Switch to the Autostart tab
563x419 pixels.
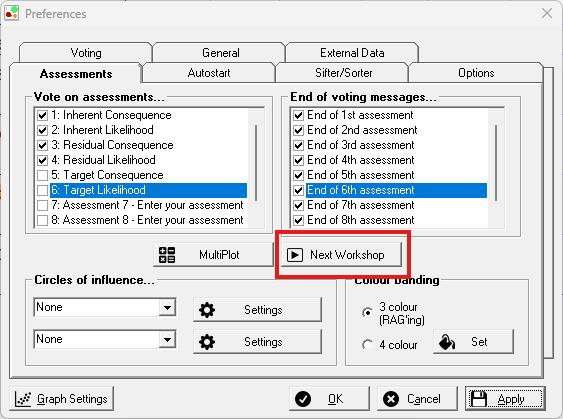click(x=209, y=73)
